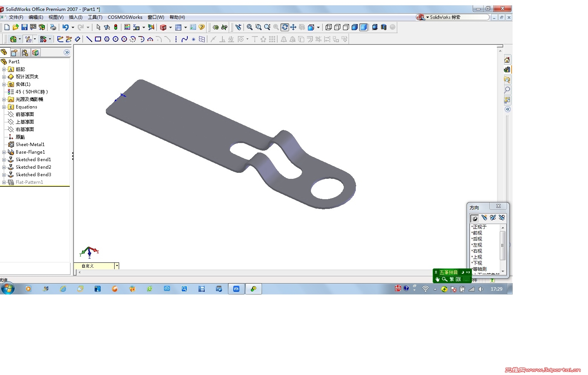Screen dimensions: 588x375
Task: Switch to Hidden Lines Removed display
Action: tap(346, 27)
